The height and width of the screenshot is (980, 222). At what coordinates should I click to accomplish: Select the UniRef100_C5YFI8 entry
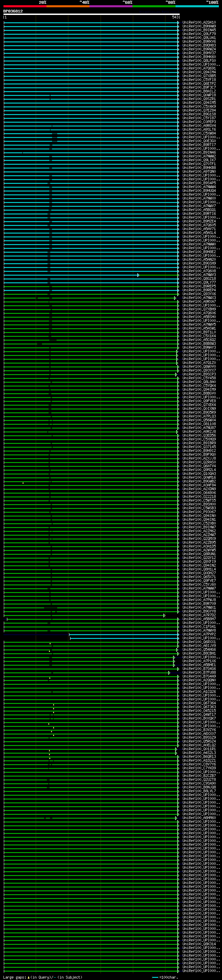point(199,80)
